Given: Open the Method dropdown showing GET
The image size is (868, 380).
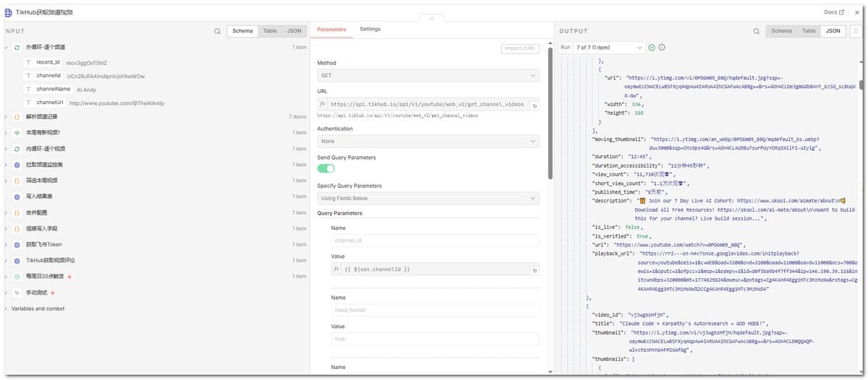Looking at the screenshot, I should click(x=428, y=75).
